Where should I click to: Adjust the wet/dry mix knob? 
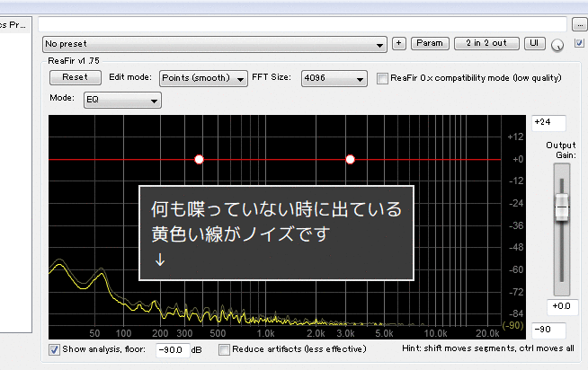pyautogui.click(x=558, y=45)
